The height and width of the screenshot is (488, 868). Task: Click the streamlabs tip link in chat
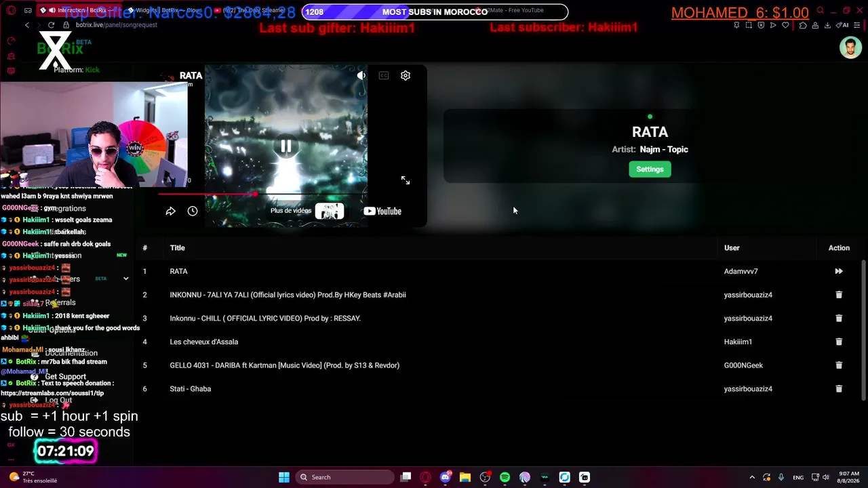click(52, 393)
